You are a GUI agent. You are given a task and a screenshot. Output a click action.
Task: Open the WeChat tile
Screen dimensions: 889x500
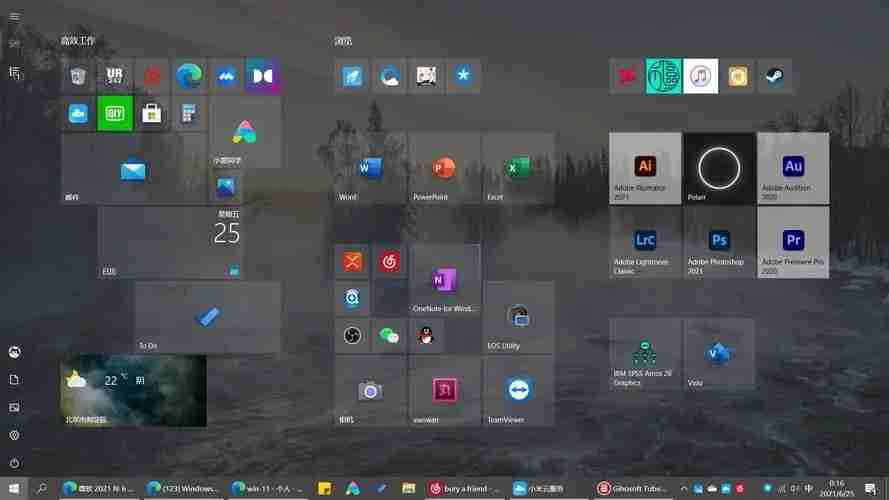(x=389, y=336)
